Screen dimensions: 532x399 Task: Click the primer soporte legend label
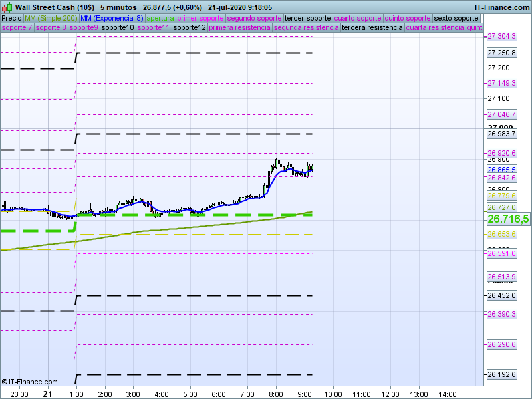point(201,18)
